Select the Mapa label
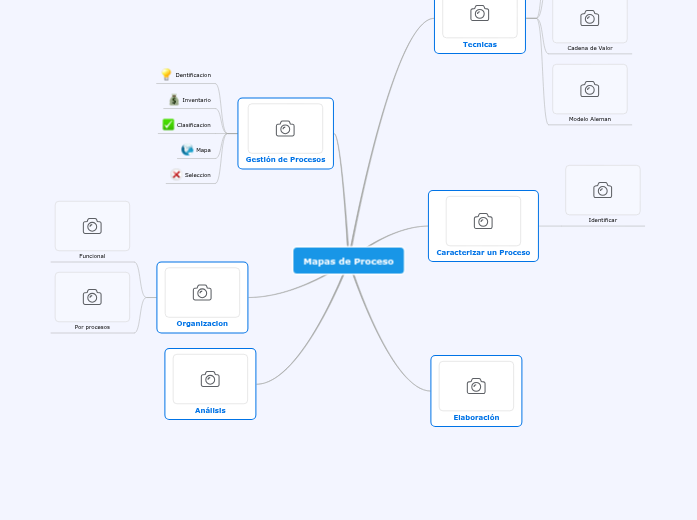The height and width of the screenshot is (520, 697). (204, 150)
